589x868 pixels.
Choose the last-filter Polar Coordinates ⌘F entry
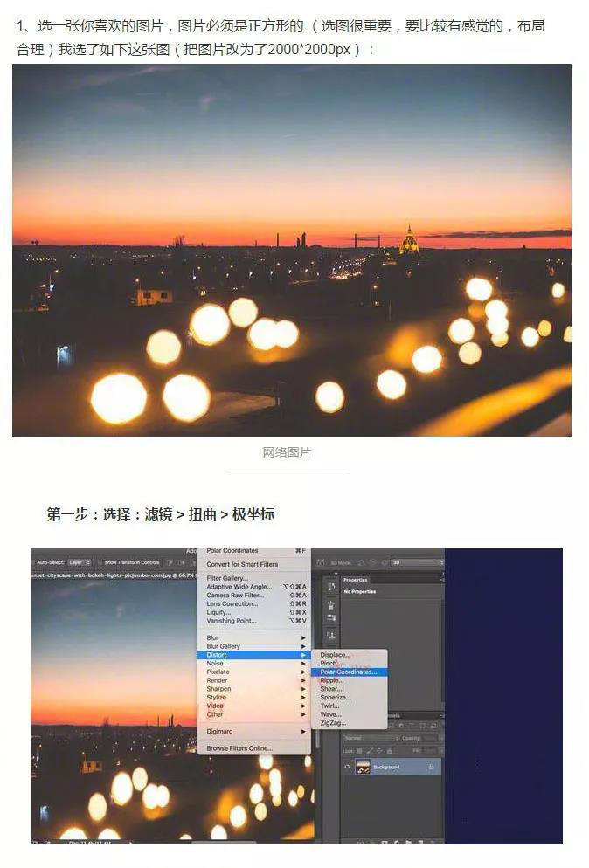(254, 551)
